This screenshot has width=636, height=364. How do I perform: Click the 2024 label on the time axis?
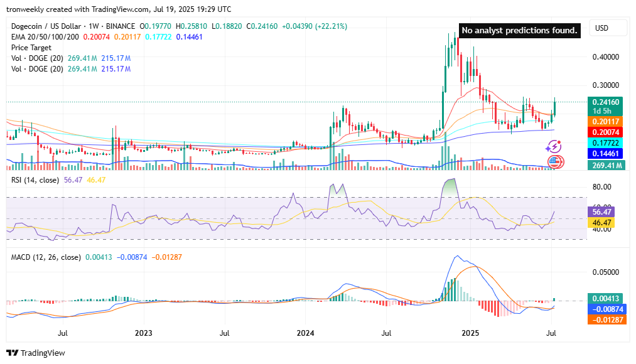pos(305,333)
